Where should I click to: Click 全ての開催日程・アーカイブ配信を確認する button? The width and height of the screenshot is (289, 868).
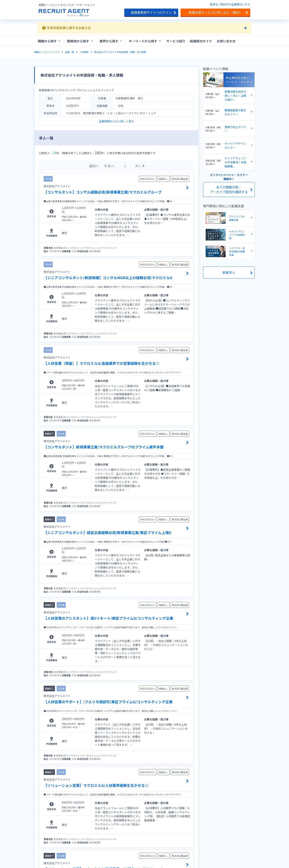click(x=229, y=189)
